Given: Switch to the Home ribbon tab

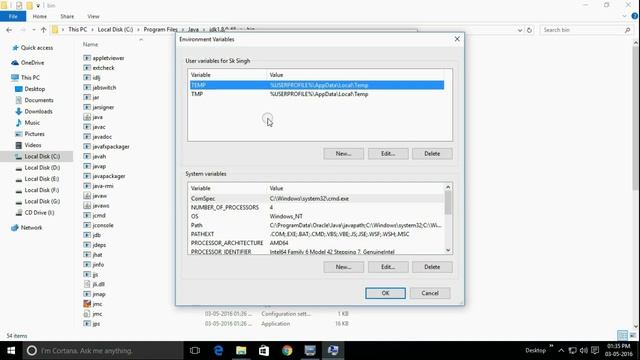Looking at the screenshot, I should click(x=40, y=16).
